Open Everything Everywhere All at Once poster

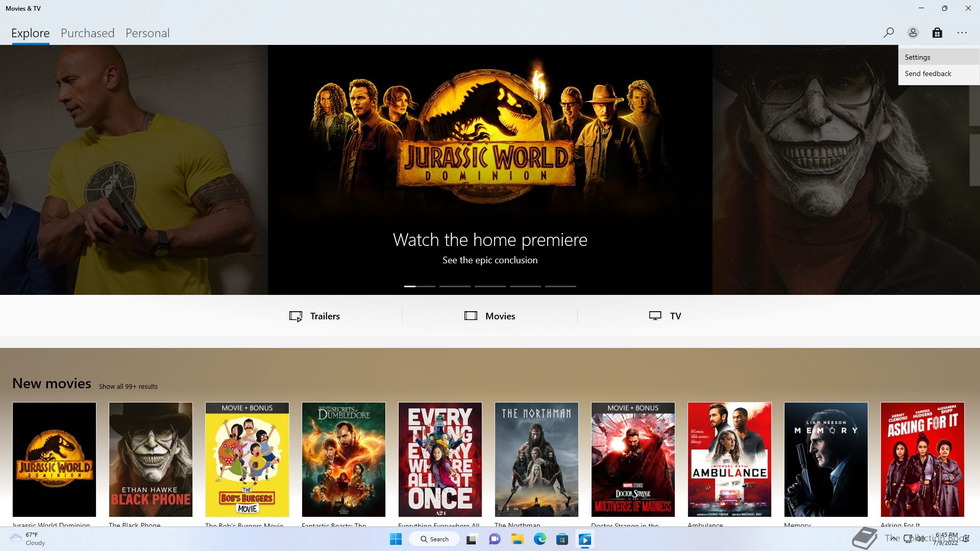pos(440,459)
